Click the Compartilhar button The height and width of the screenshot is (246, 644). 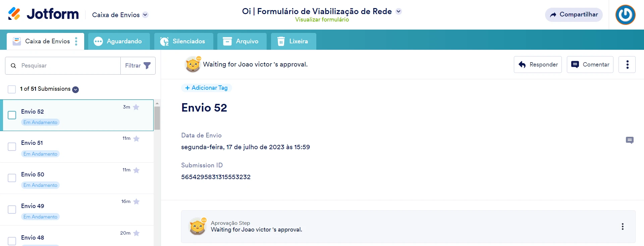[574, 15]
